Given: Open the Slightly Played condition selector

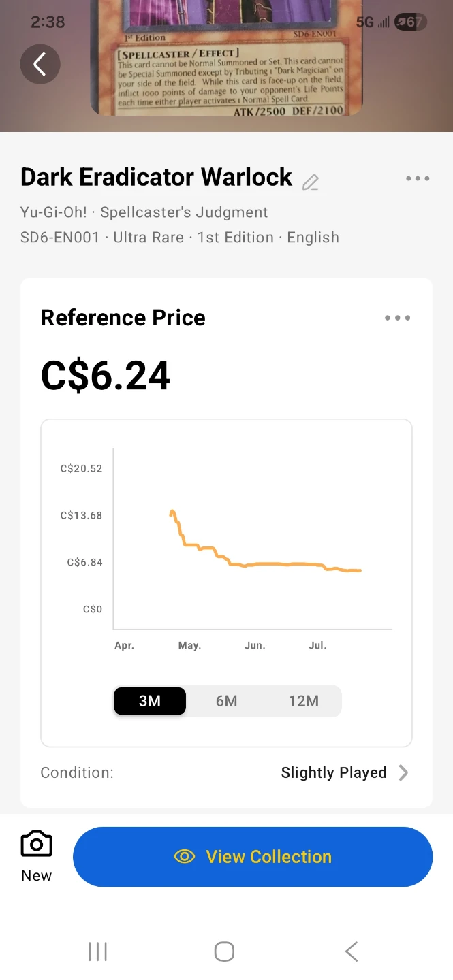Looking at the screenshot, I should tap(334, 772).
